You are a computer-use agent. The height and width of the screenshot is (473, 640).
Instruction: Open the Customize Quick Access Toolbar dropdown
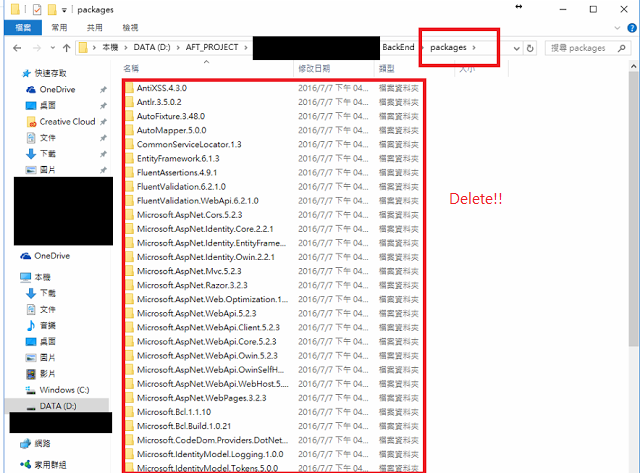point(64,10)
